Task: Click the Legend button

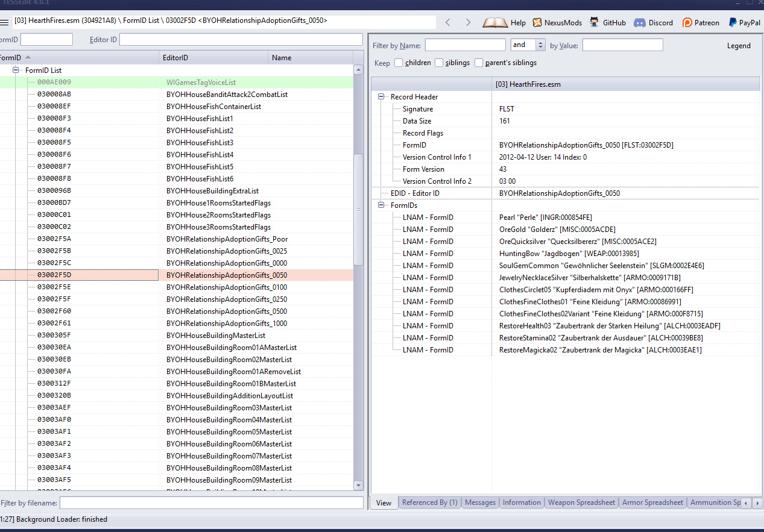Action: pyautogui.click(x=739, y=46)
